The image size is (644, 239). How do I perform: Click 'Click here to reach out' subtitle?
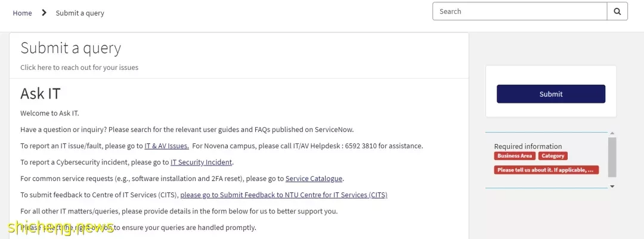coord(79,68)
